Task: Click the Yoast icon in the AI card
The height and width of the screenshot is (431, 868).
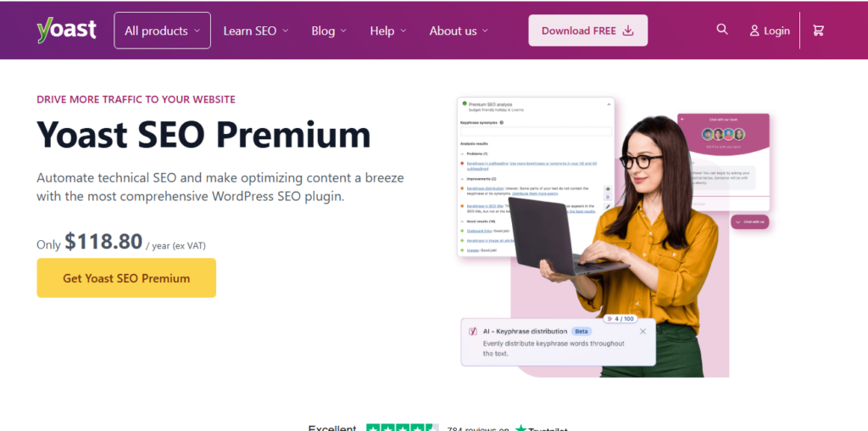Action: point(473,331)
